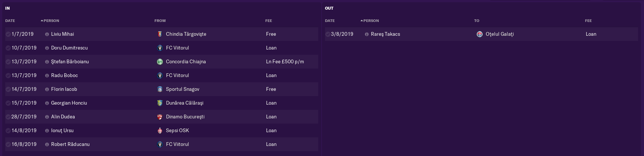Sort outgoing transfers by Person column
The width and height of the screenshot is (644, 156).
tap(371, 20)
